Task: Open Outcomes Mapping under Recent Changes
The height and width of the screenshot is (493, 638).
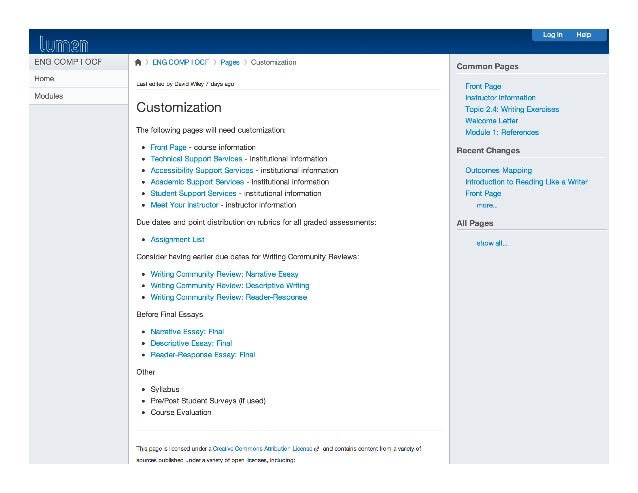Action: click(498, 170)
